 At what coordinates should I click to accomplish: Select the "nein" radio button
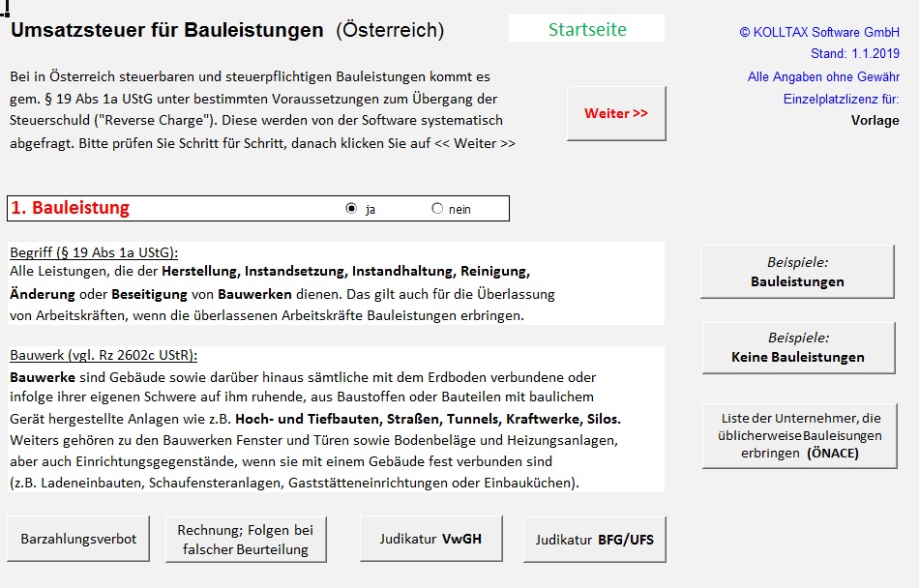click(x=437, y=209)
